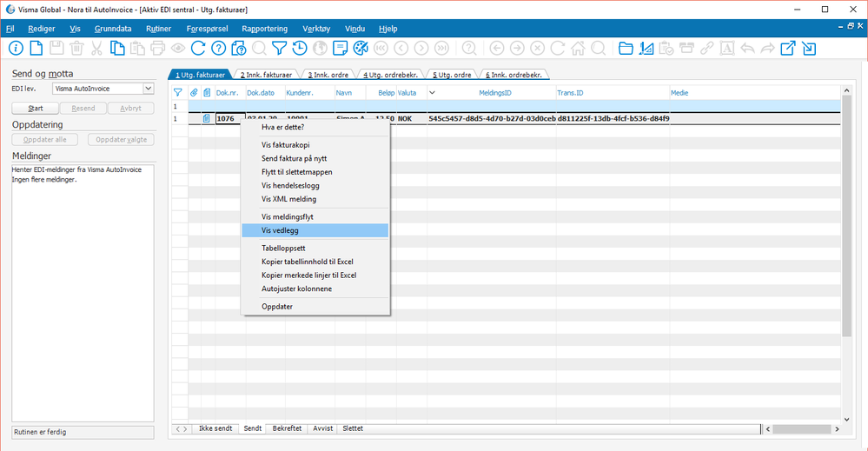
Task: Open the Slettet bottom tab
Action: 353,428
